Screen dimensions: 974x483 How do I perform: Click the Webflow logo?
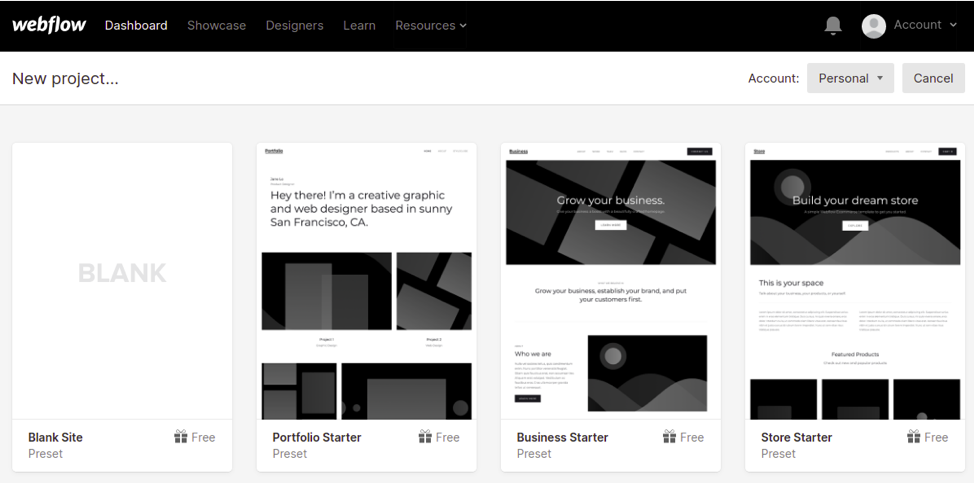point(49,25)
